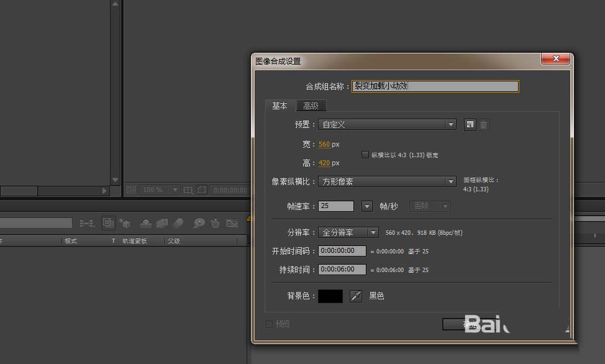Pick background color with eyedropper icon
This screenshot has height=364, width=605.
click(356, 296)
